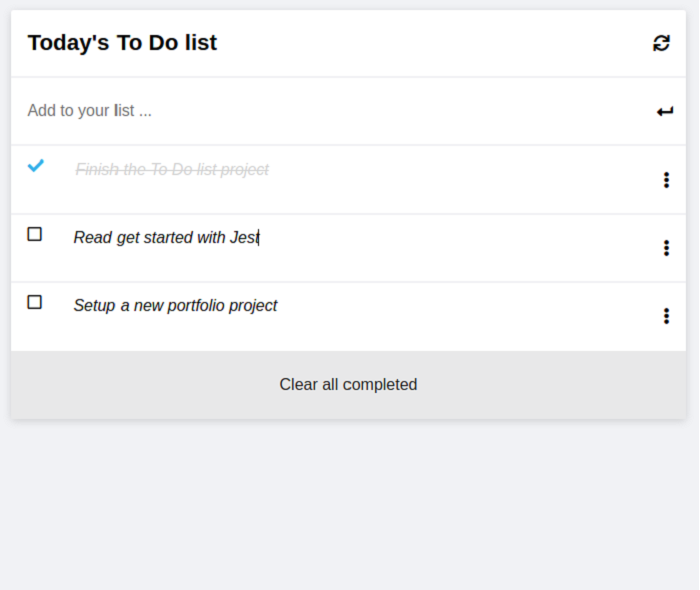This screenshot has width=700, height=590.
Task: Click the 'Today's To Do list' heading
Action: click(x=122, y=43)
